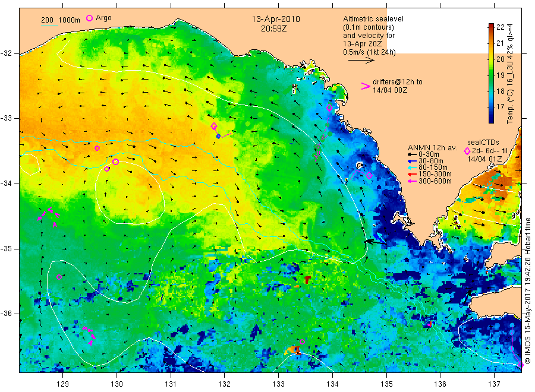The width and height of the screenshot is (535, 392).
Task: Click the magenta drifter cluster near 128.7E, 34.5S
Action: 49,216
